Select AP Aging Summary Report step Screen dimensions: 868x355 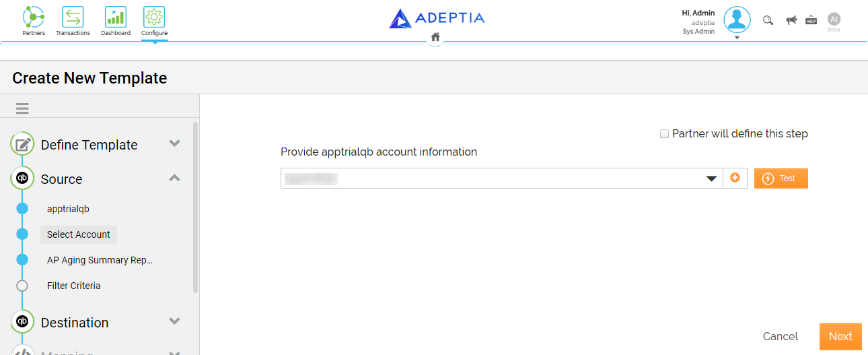(x=100, y=260)
